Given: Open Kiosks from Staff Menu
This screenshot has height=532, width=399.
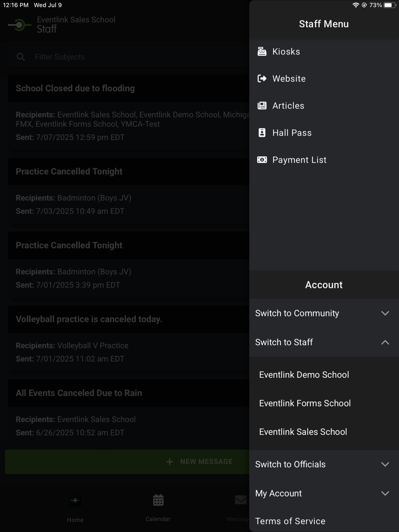Looking at the screenshot, I should pos(324,51).
